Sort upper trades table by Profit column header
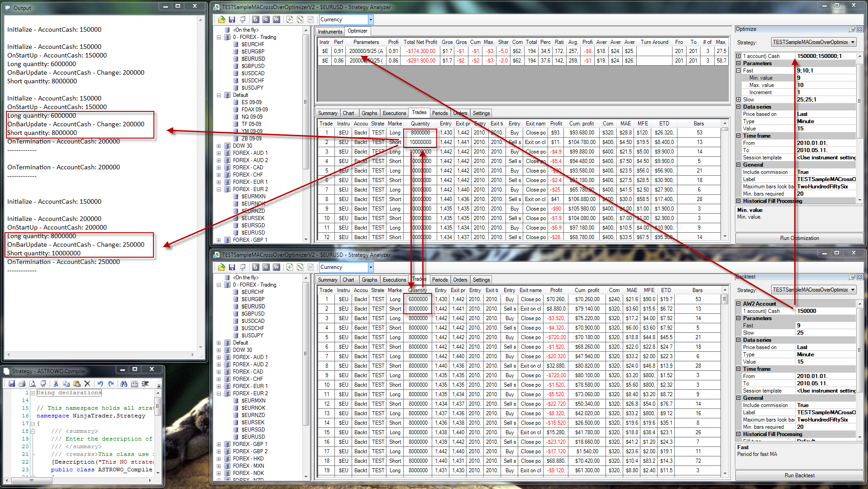Screen dimensions: 868x489 point(556,124)
